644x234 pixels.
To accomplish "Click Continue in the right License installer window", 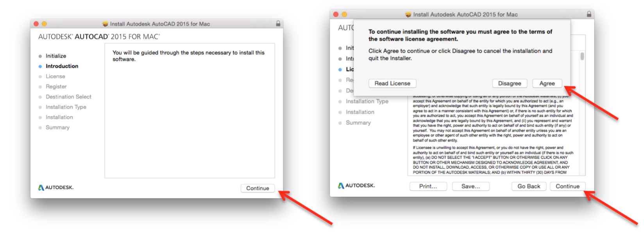I will 567,186.
